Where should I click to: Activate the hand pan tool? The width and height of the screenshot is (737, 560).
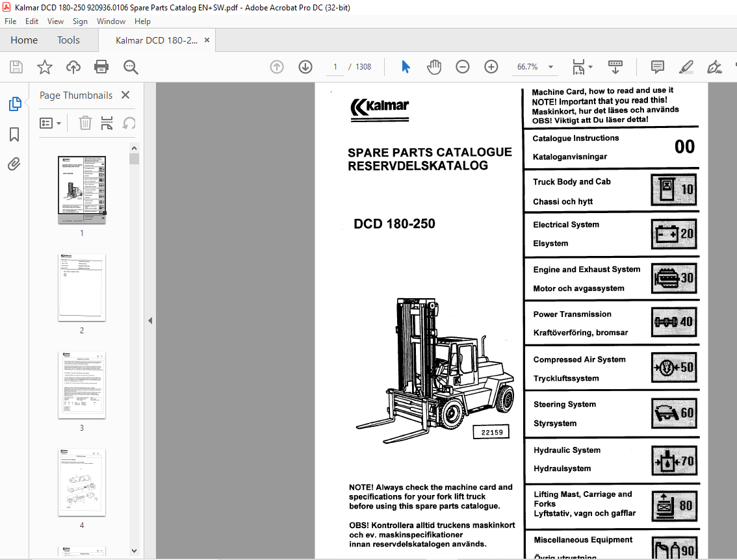434,67
